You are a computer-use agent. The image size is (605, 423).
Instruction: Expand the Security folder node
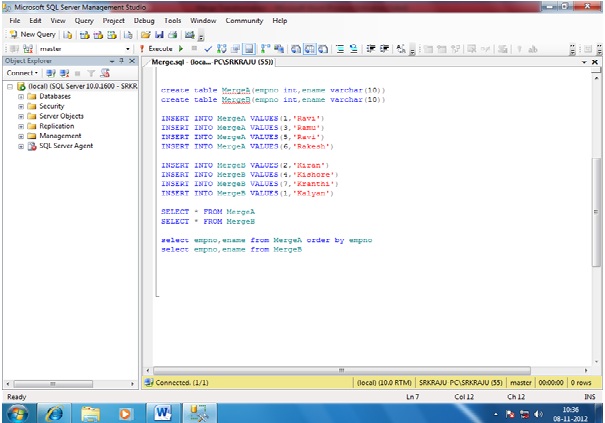click(x=20, y=106)
